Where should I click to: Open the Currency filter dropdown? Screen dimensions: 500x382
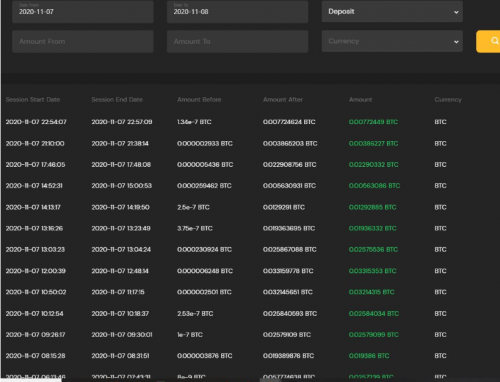[x=392, y=41]
